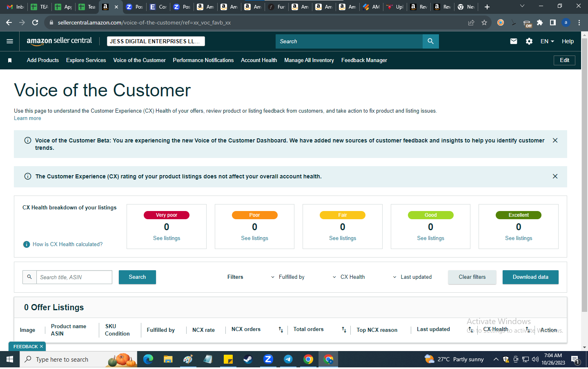This screenshot has width=588, height=369.
Task: Open the hamburger navigation menu
Action: tap(10, 41)
